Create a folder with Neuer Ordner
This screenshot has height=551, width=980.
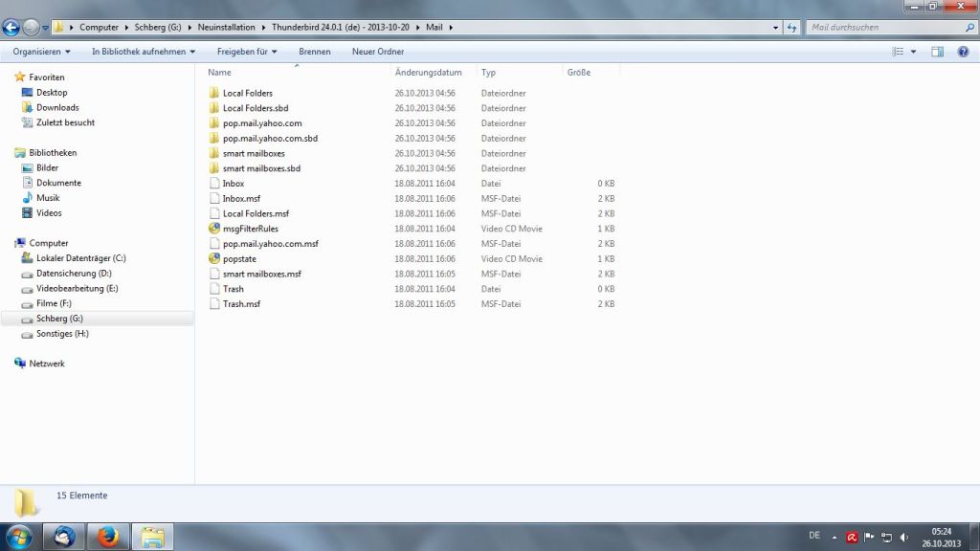point(378,52)
